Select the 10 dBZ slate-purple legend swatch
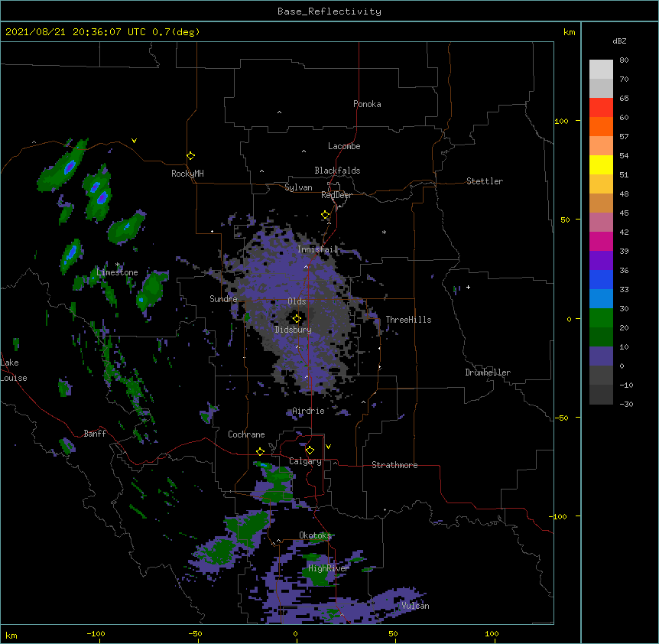 pyautogui.click(x=601, y=356)
